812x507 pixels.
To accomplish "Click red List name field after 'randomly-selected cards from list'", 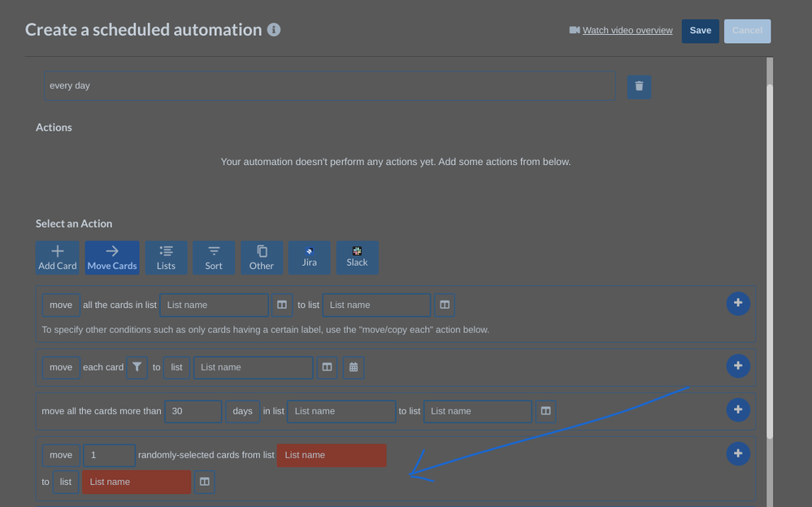I will click(332, 455).
